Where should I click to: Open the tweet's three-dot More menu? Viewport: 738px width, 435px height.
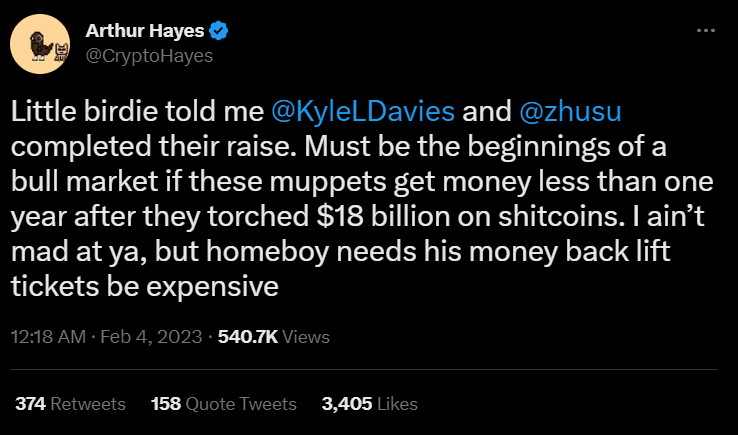pyautogui.click(x=705, y=32)
